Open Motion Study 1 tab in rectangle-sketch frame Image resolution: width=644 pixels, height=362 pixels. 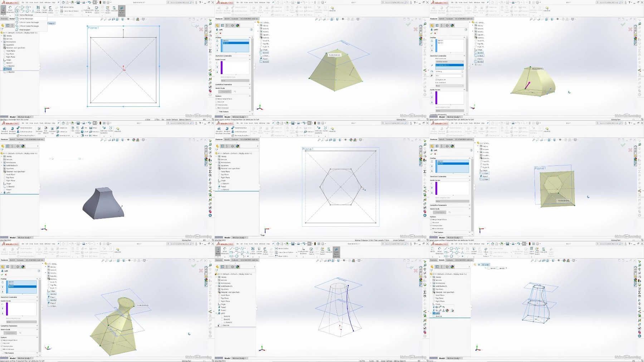24,117
